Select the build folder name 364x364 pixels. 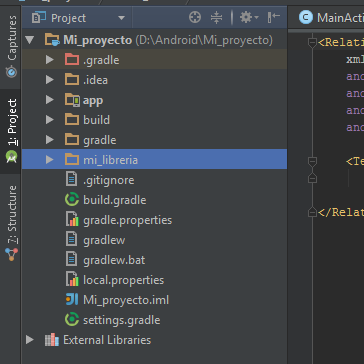96,120
